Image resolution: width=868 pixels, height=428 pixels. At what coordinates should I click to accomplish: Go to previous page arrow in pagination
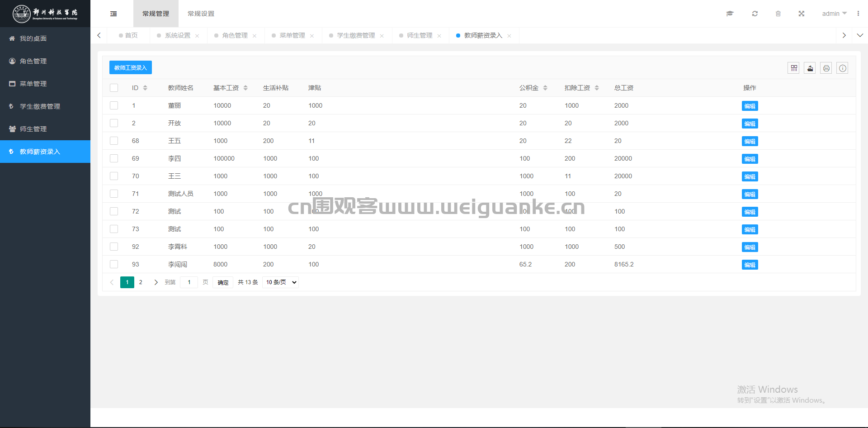point(112,282)
